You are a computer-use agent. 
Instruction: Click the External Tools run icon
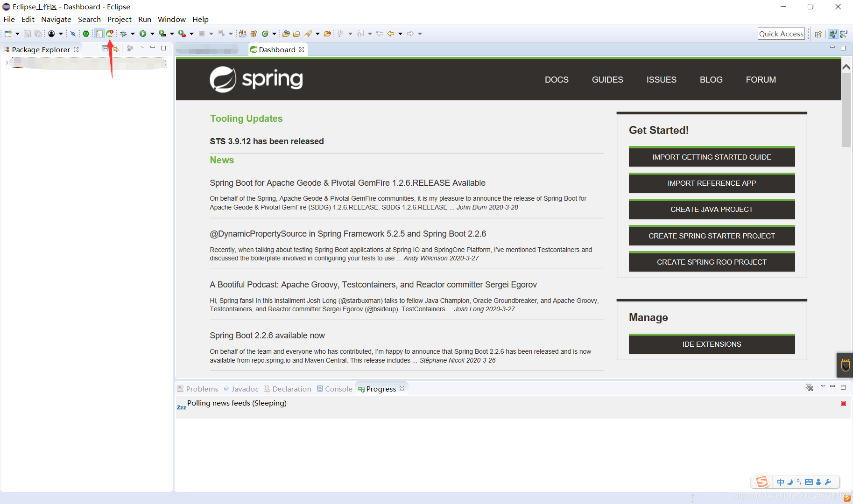[182, 34]
